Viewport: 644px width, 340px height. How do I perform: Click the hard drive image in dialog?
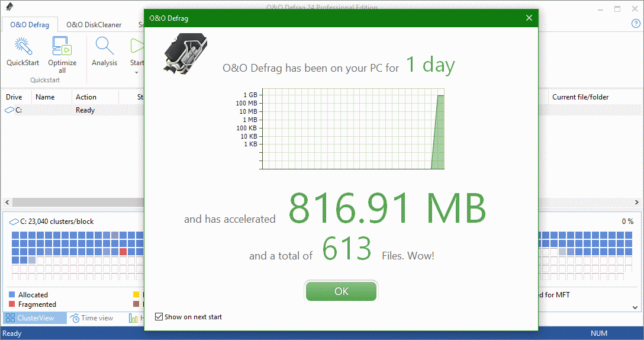[x=185, y=54]
